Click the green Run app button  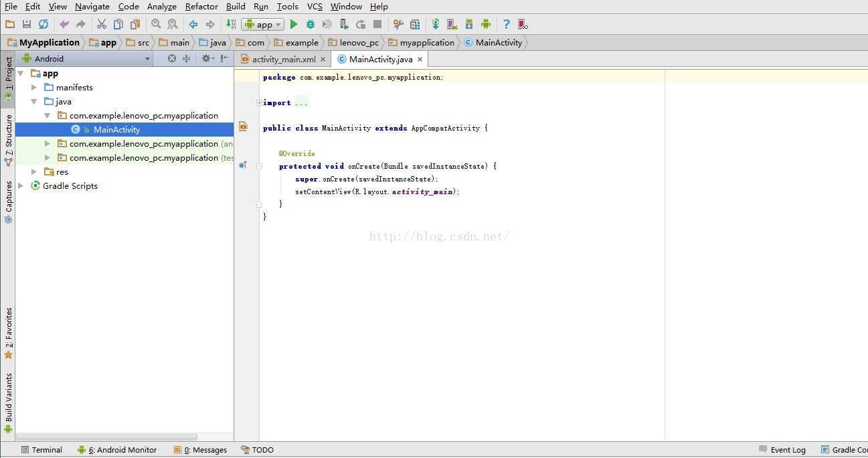(293, 25)
